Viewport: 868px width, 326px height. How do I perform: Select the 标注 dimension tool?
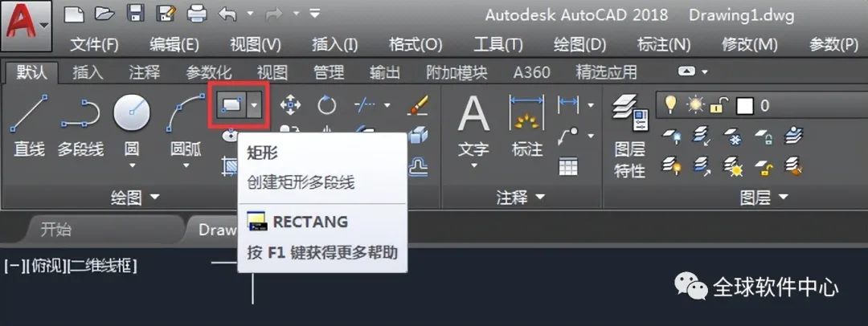[526, 124]
